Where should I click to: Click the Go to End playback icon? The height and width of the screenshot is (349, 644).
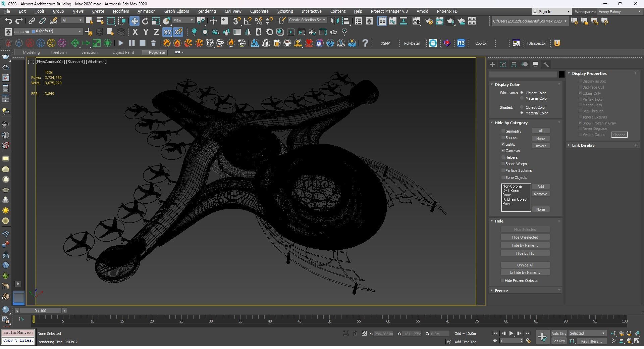528,334
